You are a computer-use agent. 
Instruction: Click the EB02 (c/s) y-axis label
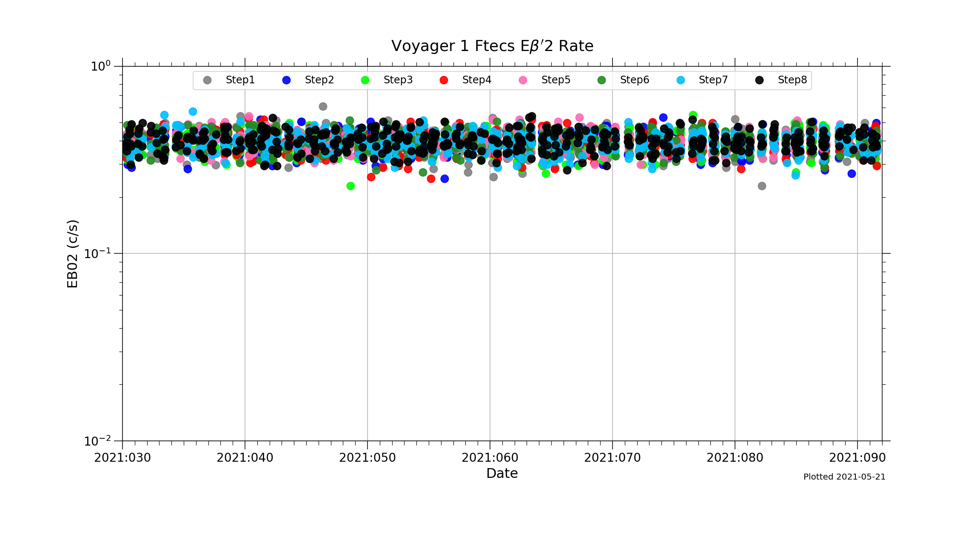pos(73,254)
